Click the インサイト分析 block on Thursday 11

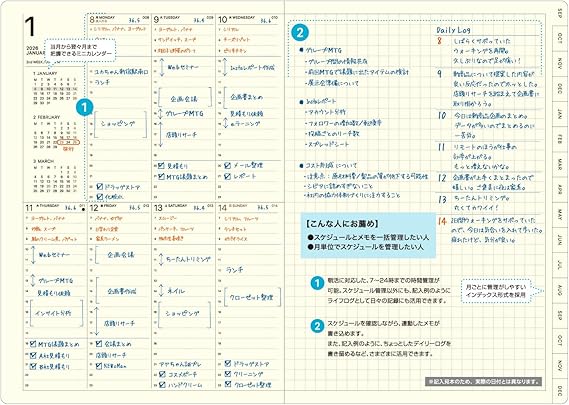pyautogui.click(x=56, y=313)
